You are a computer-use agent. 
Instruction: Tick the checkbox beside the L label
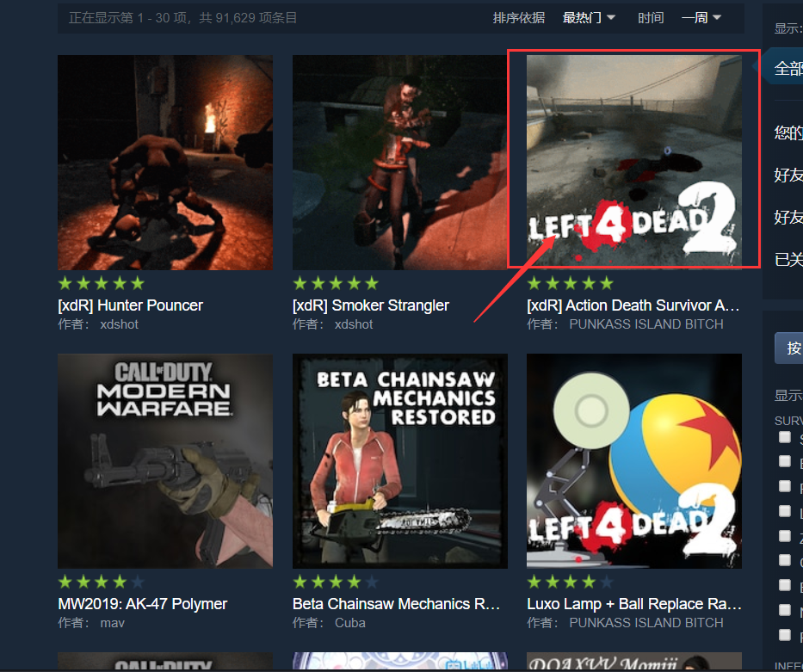pyautogui.click(x=785, y=511)
